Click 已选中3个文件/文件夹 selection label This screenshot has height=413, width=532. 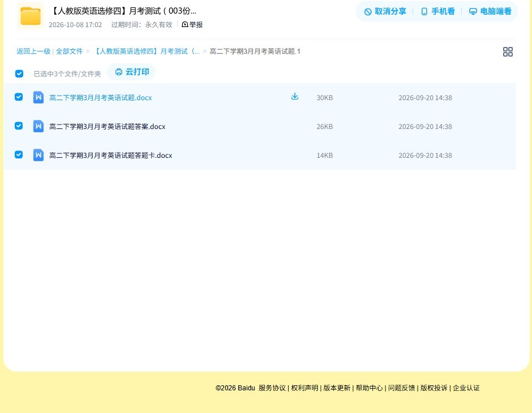point(67,74)
